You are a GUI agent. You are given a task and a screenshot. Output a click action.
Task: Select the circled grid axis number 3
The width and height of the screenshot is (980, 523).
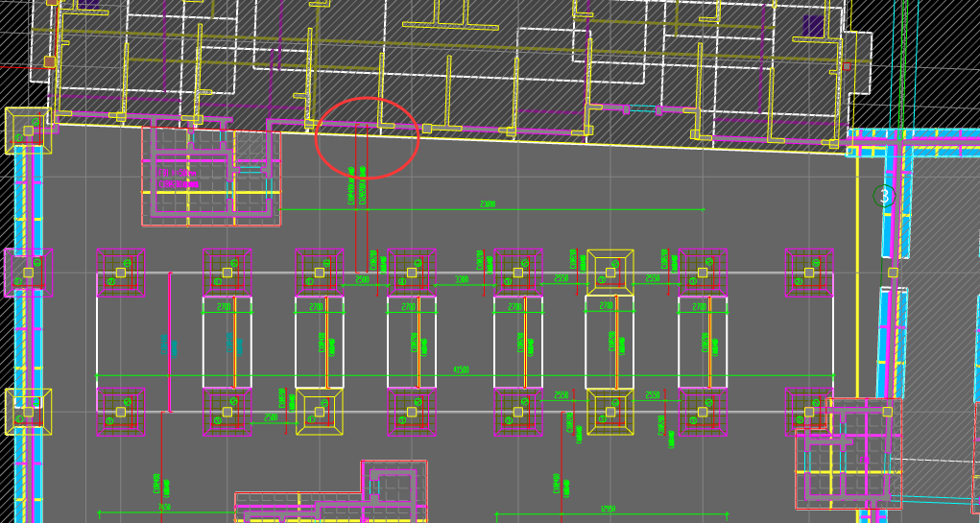(885, 196)
